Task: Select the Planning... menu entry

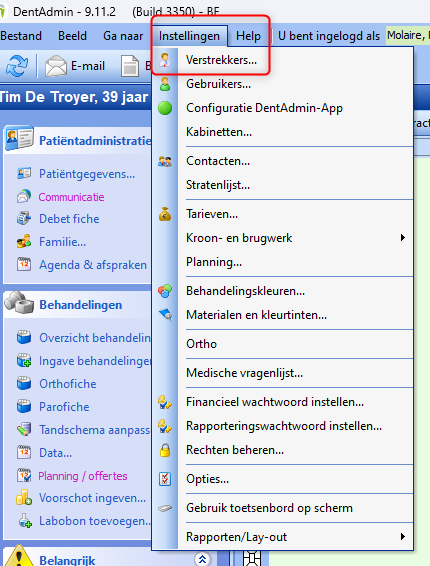Action: [282, 262]
